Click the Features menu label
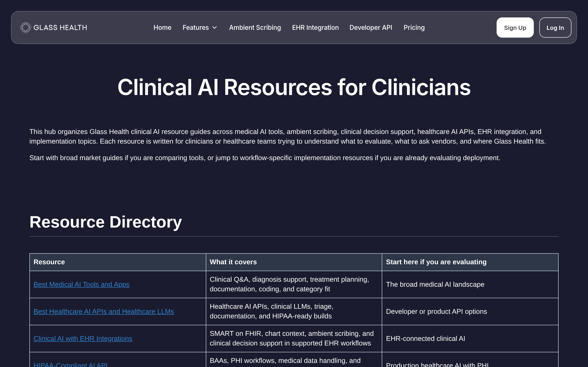This screenshot has height=367, width=588. pos(196,28)
